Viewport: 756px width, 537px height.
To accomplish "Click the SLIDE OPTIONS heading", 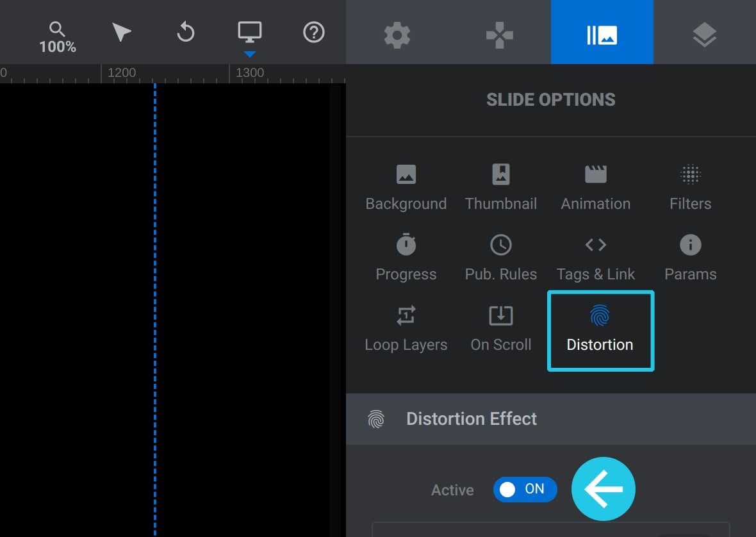I will [551, 100].
